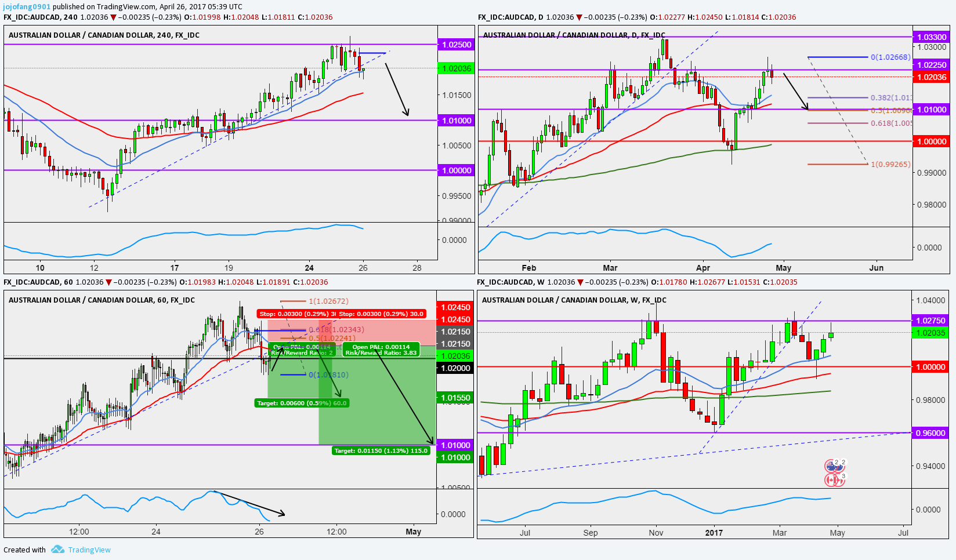Click 'May' on 60 chart time axis

point(413,532)
